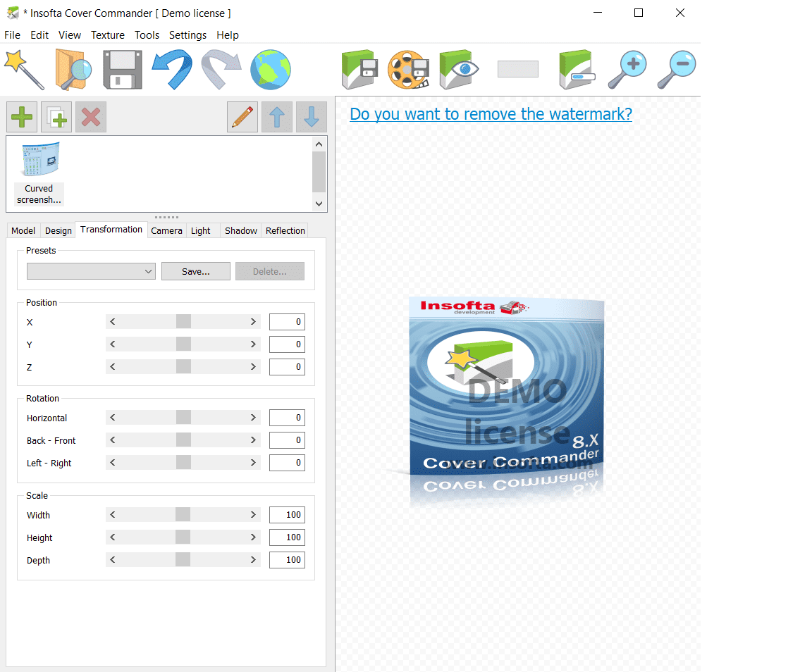The image size is (812, 672).
Task: Click the Scale Width slider thumb
Action: click(x=183, y=515)
